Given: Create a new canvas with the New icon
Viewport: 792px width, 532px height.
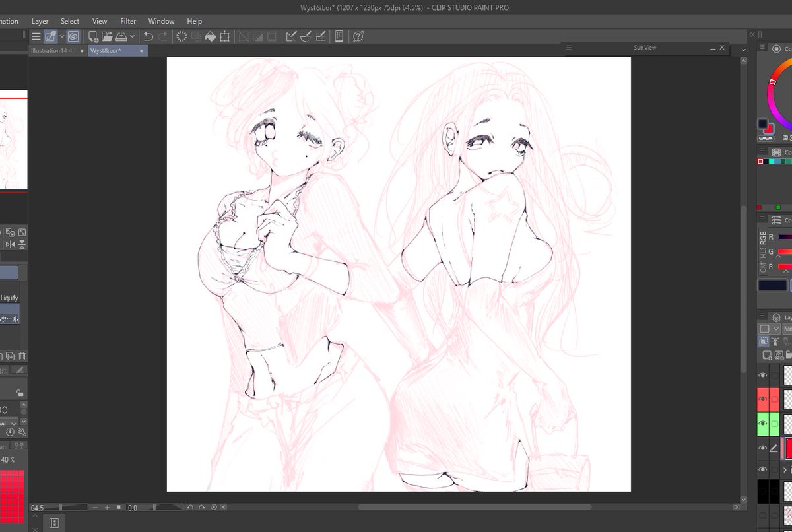Looking at the screenshot, I should [94, 36].
